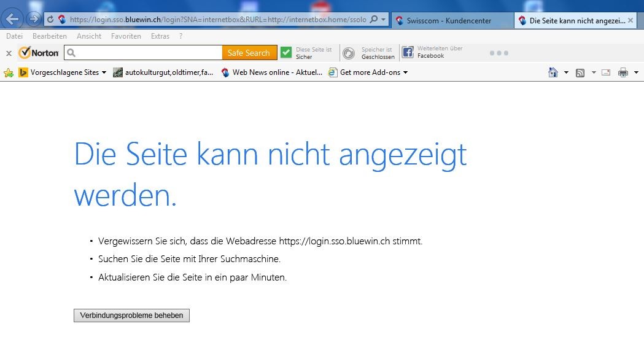Open the Extras menu
Screen dimensions: 644x337
pos(160,36)
